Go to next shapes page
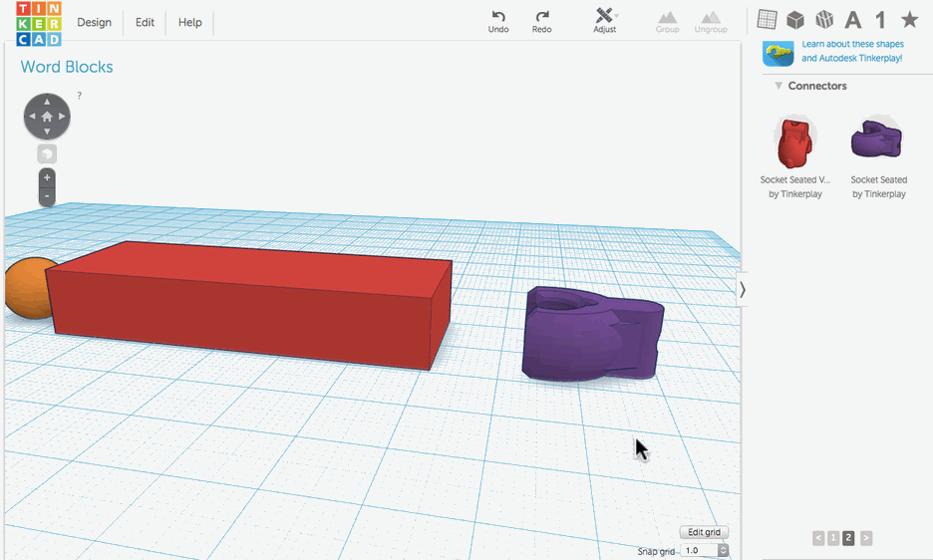Screen dimensions: 933x560 [866, 538]
